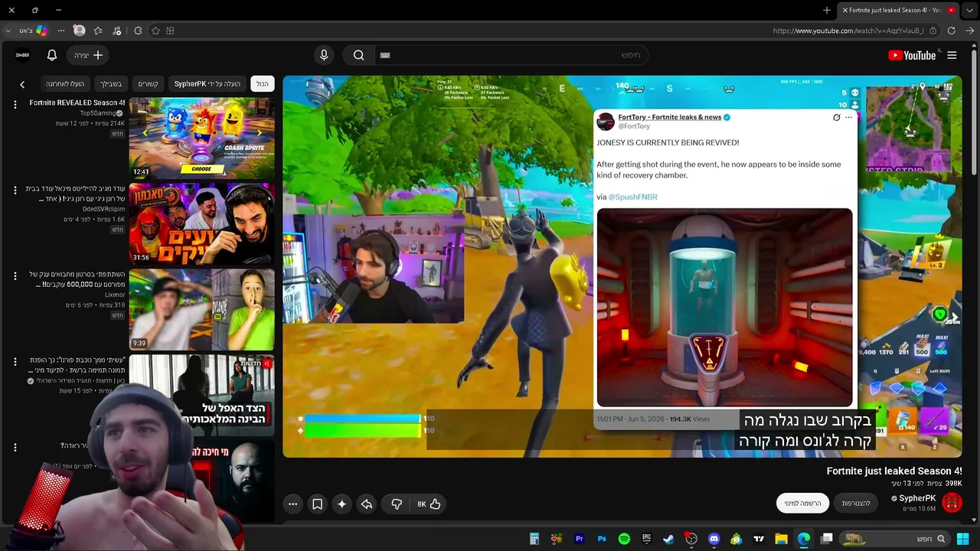Start voice search with the microphone icon
Image resolution: width=980 pixels, height=551 pixels.
pos(324,55)
